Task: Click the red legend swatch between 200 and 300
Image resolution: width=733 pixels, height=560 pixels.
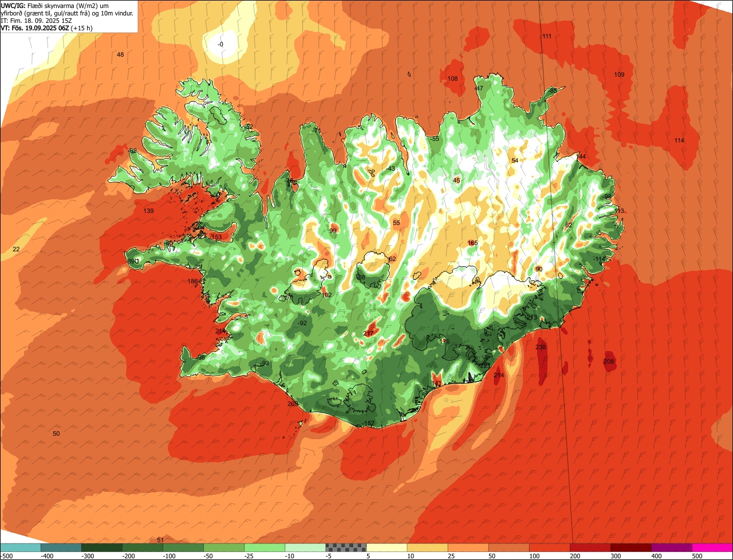Action: tap(590, 547)
